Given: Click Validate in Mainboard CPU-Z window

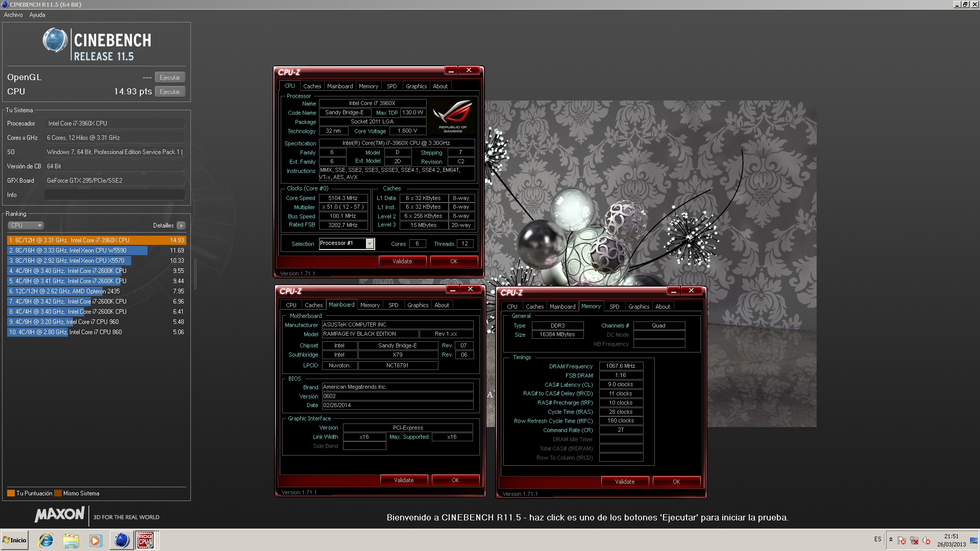Looking at the screenshot, I should [404, 480].
